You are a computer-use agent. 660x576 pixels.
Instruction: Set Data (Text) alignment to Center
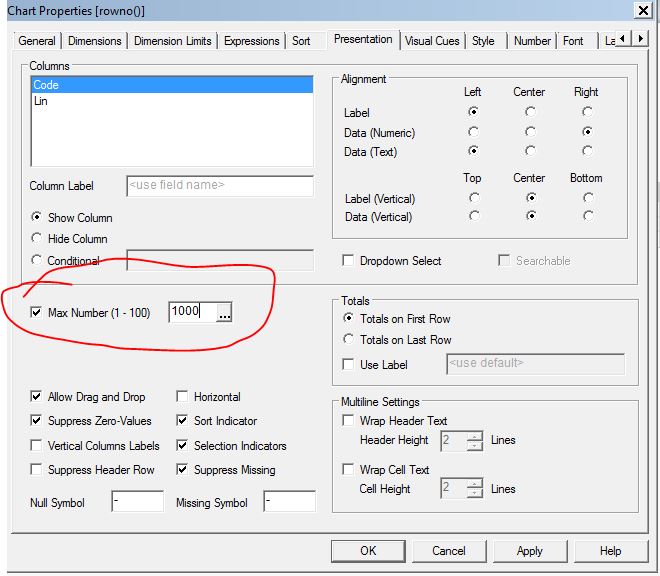[x=530, y=151]
